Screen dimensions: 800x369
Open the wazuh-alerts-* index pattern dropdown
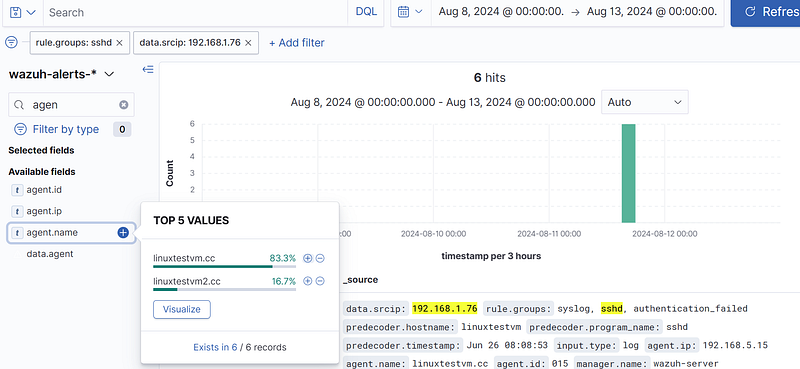pyautogui.click(x=62, y=74)
